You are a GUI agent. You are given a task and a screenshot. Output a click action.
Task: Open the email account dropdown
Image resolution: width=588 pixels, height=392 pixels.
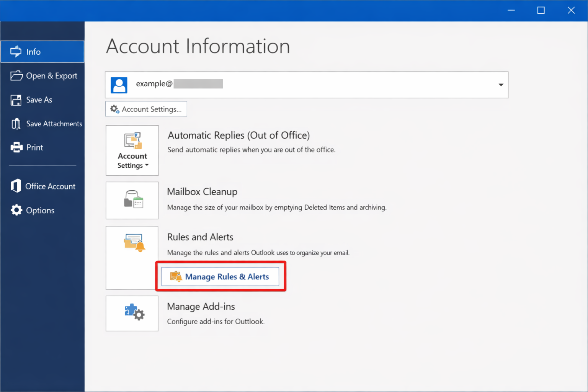pyautogui.click(x=501, y=85)
